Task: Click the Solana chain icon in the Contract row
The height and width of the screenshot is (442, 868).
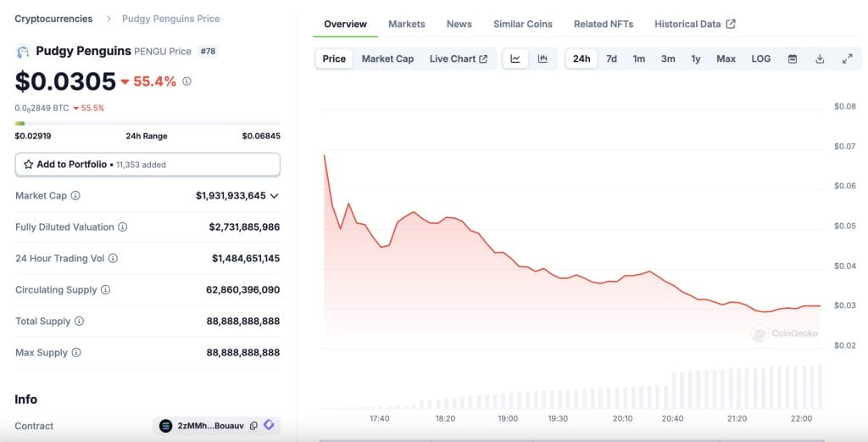Action: coord(165,426)
